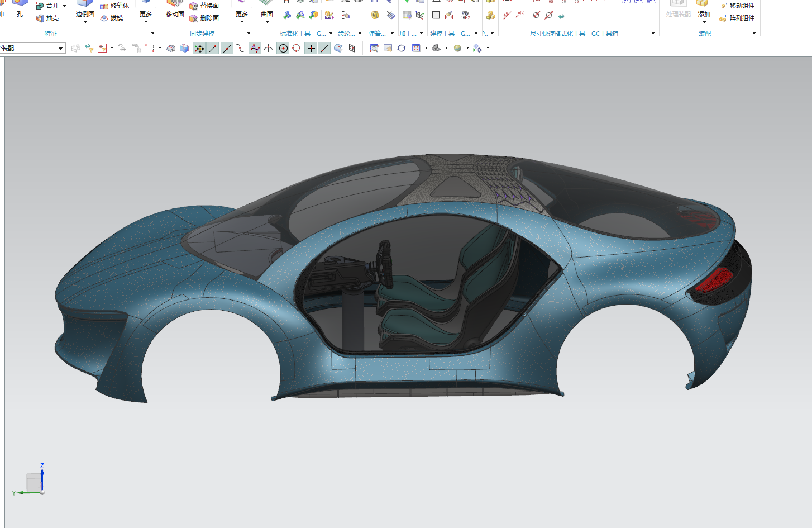Image resolution: width=812 pixels, height=528 pixels.
Task: Click the yellow stacked blocks icon
Action: pyautogui.click(x=490, y=15)
